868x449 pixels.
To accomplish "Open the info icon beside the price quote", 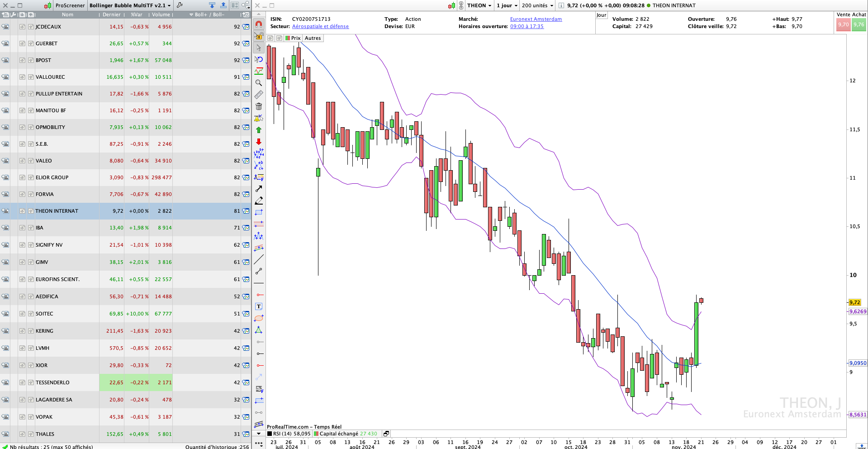I will (x=561, y=5).
